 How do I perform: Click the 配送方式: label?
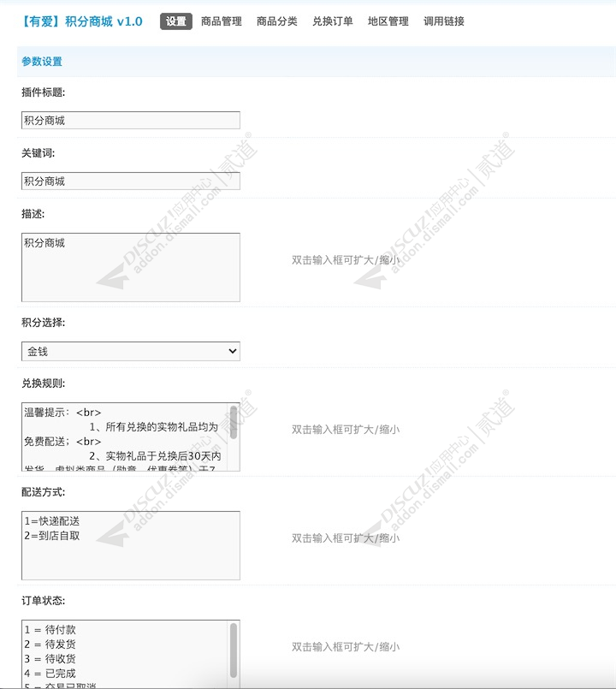click(43, 491)
